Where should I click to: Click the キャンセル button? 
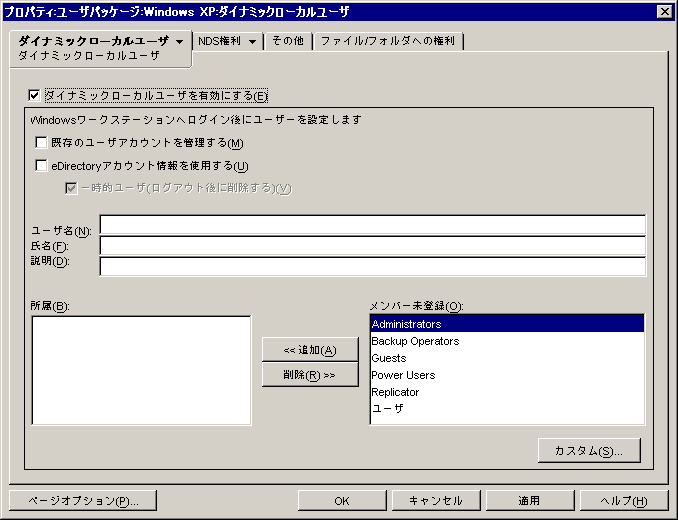[x=436, y=501]
